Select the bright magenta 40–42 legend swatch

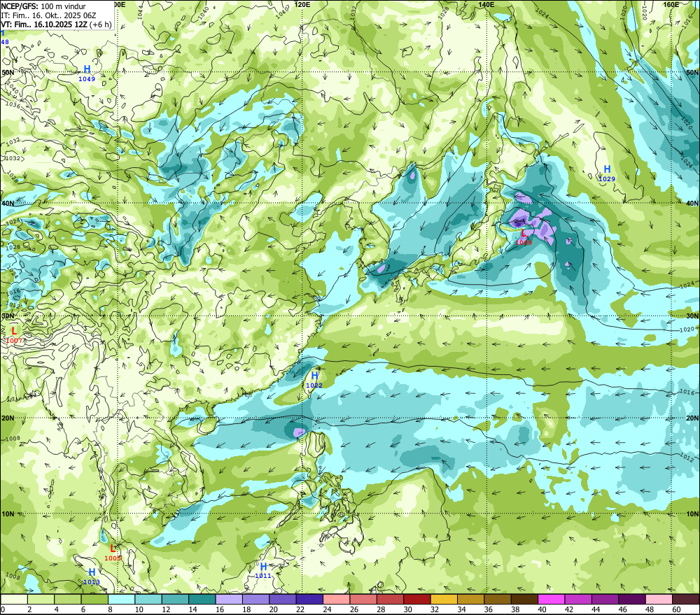click(x=552, y=599)
